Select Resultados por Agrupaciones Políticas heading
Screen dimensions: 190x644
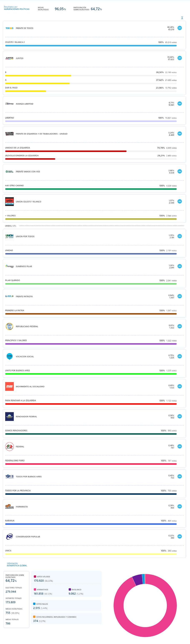pyautogui.click(x=16, y=8)
